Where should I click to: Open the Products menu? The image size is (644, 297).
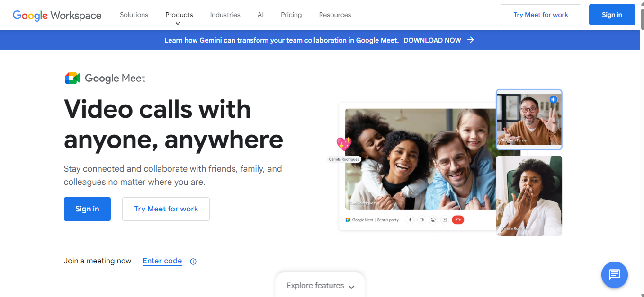coord(179,15)
